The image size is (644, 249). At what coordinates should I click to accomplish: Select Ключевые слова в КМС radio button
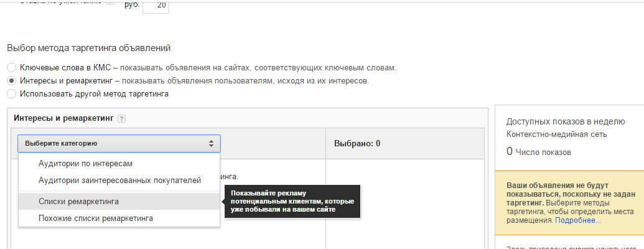click(11, 67)
